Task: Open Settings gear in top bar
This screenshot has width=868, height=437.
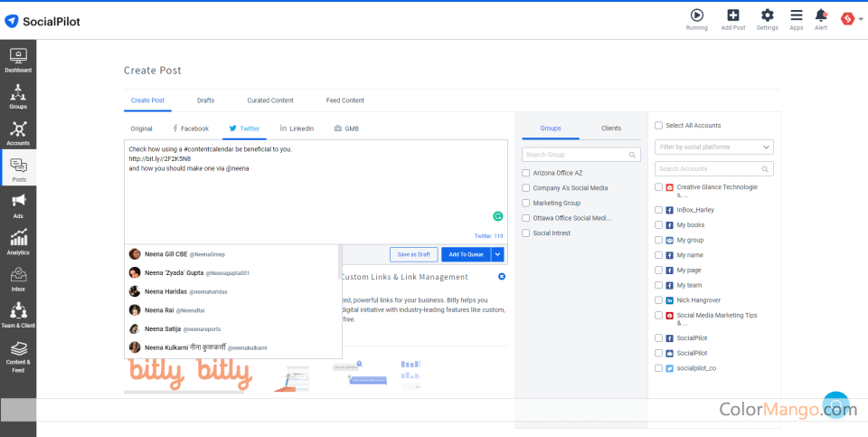Action: point(767,19)
